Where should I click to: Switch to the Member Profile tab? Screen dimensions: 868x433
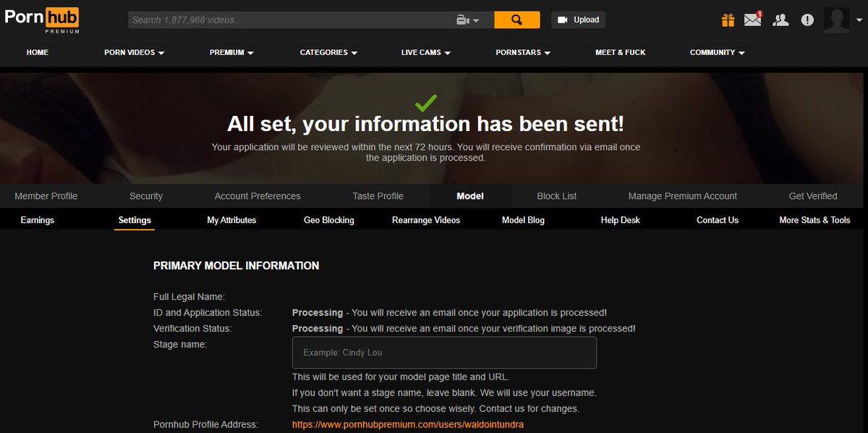[x=46, y=196]
